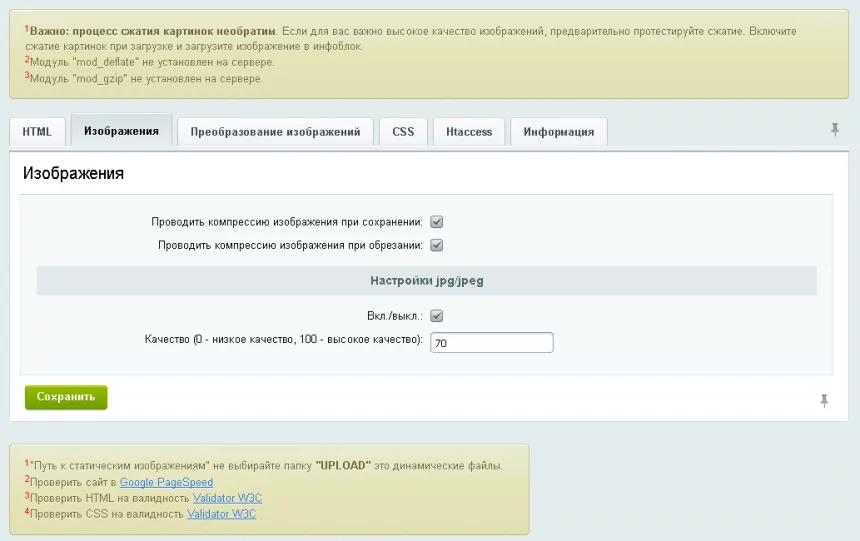
Task: Open the Преобразование изображений tab
Action: (x=275, y=132)
